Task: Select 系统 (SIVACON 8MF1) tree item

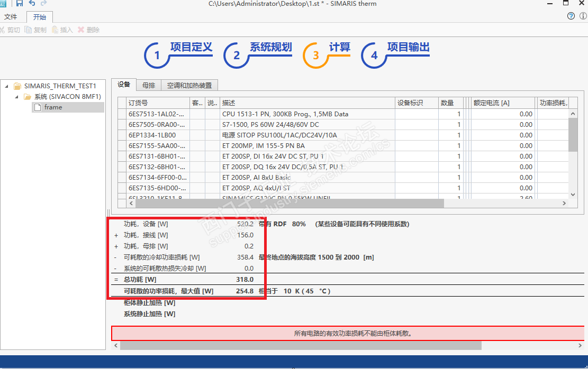Action: point(68,97)
